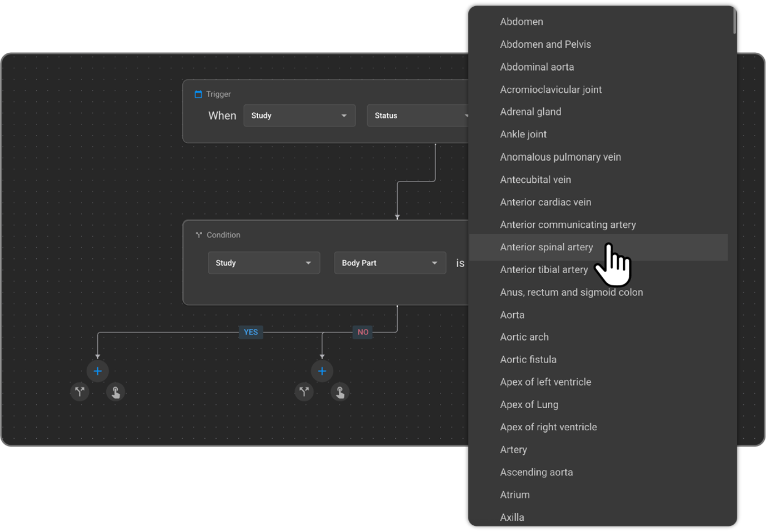Add a condition branch under the YES path
This screenshot has height=532, width=766.
(x=80, y=392)
